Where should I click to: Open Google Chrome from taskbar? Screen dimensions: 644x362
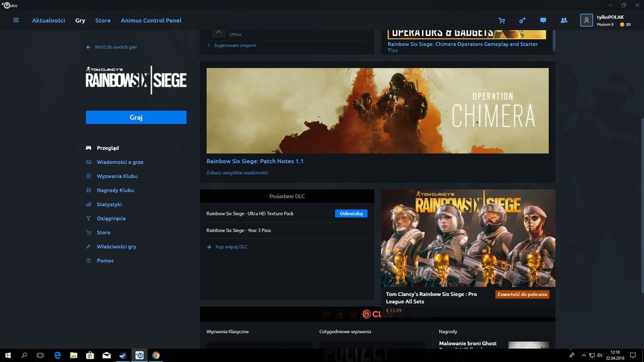(x=156, y=356)
